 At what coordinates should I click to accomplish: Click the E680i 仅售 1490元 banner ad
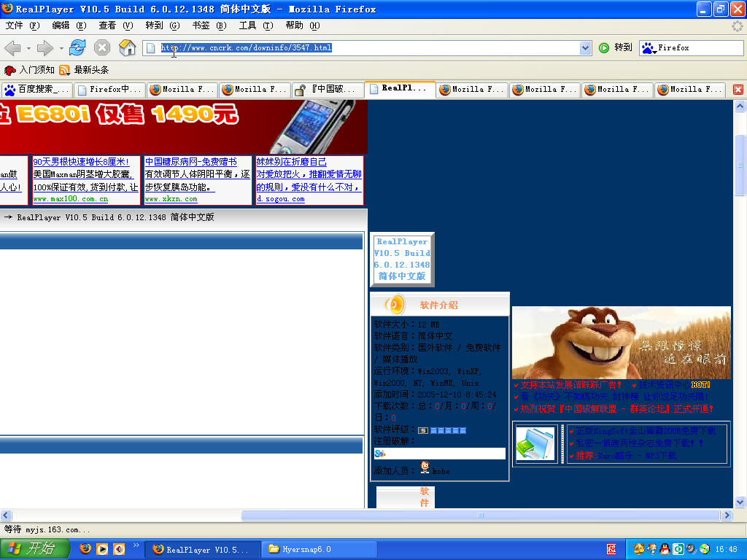click(x=183, y=127)
